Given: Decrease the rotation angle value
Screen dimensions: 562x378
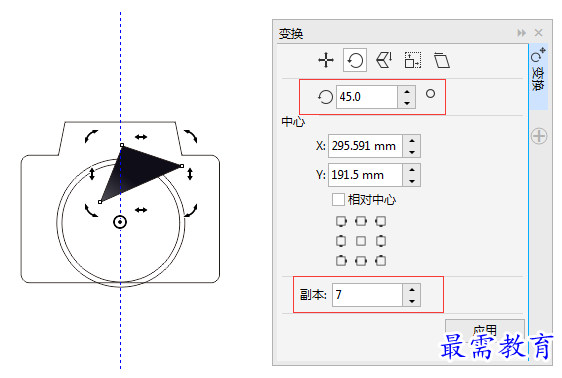Looking at the screenshot, I should click(407, 103).
